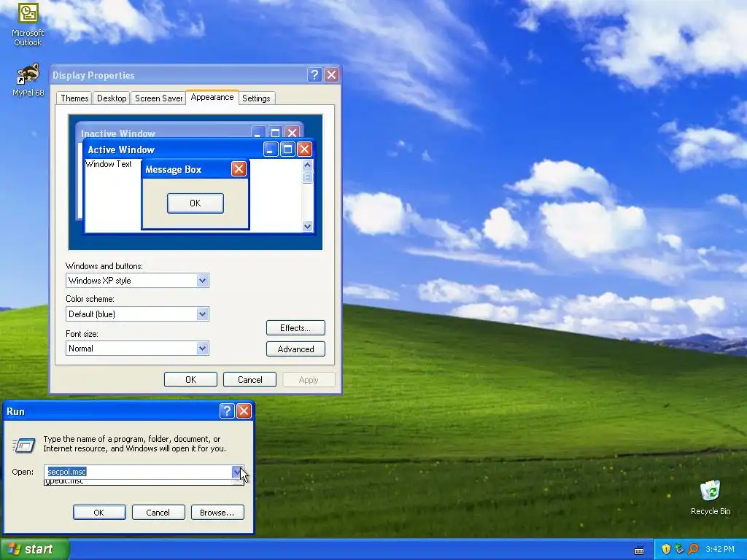Image resolution: width=747 pixels, height=560 pixels.
Task: Click the Browse... button in Run
Action: (x=217, y=513)
